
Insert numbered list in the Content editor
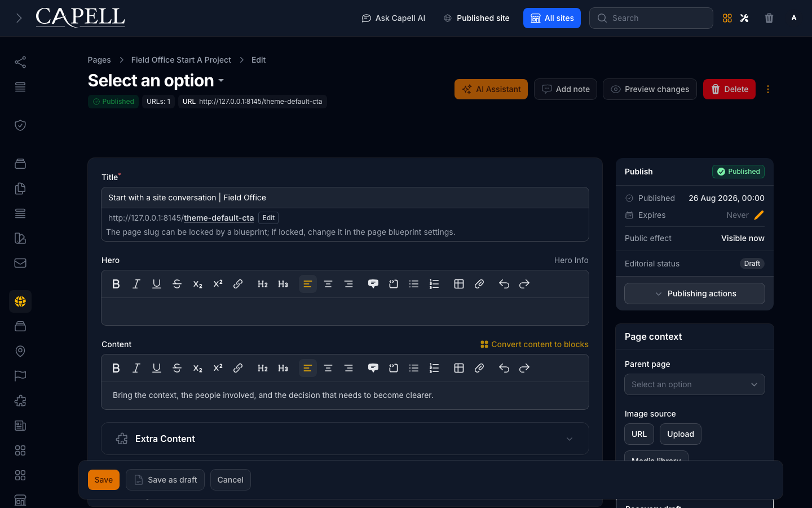434,368
